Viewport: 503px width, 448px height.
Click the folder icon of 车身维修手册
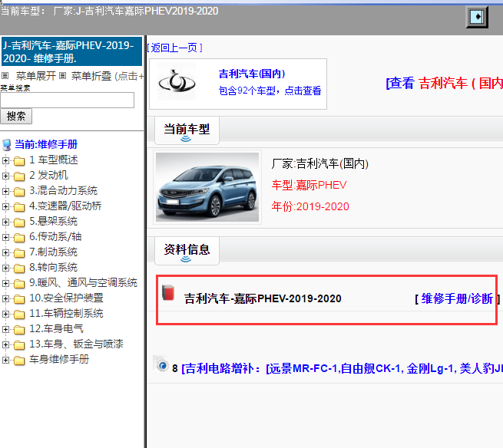[x=19, y=361]
